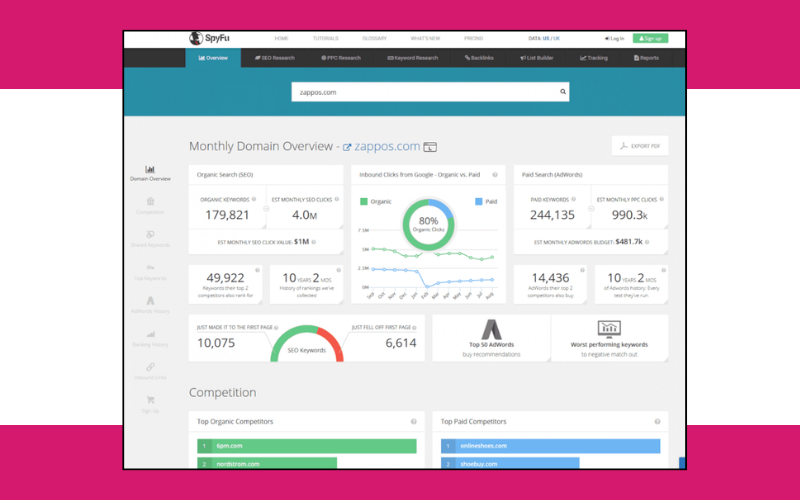Image resolution: width=800 pixels, height=500 pixels.
Task: Click the Paid Keywords help icon
Action: coord(573,199)
